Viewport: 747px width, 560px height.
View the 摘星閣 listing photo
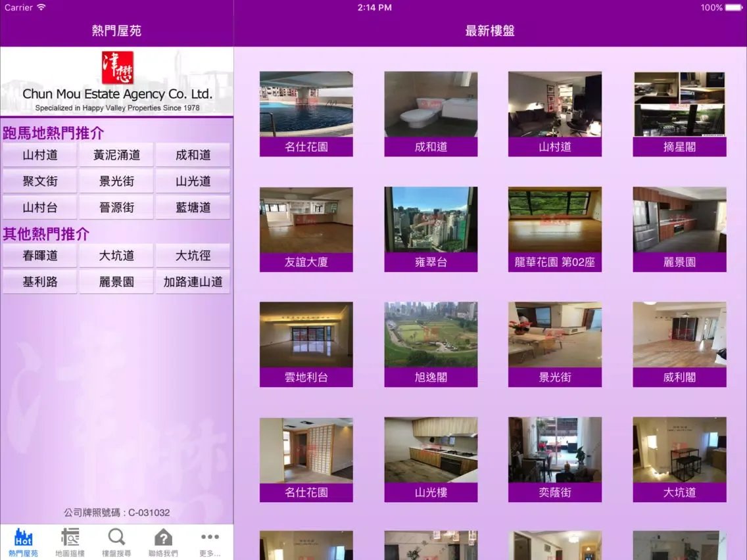click(x=679, y=104)
